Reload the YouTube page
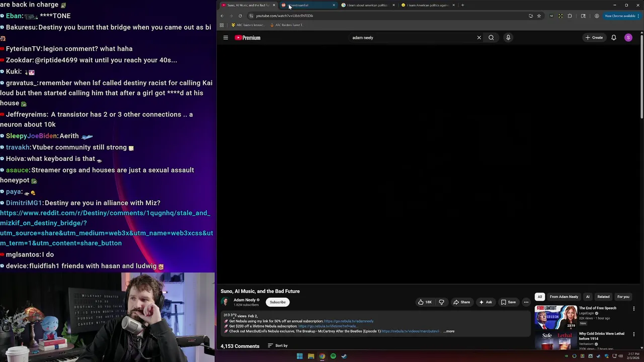The width and height of the screenshot is (644, 362). point(240,16)
